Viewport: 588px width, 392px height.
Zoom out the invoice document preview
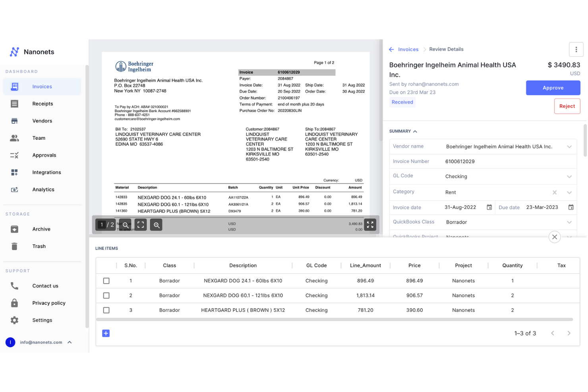coord(126,225)
